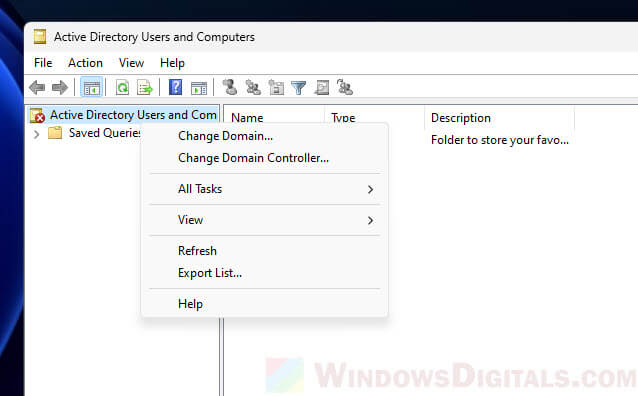Open the View menu in menu bar
This screenshot has height=396, width=638.
(131, 63)
